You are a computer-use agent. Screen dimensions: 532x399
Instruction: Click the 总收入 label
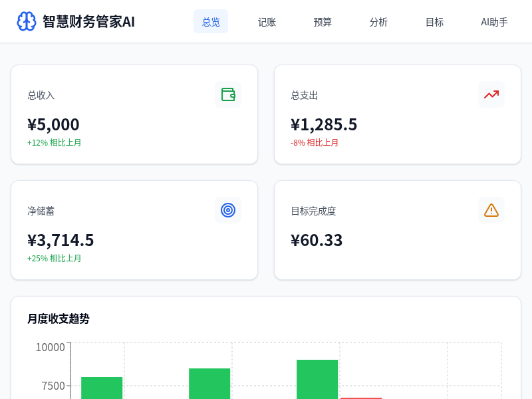41,95
